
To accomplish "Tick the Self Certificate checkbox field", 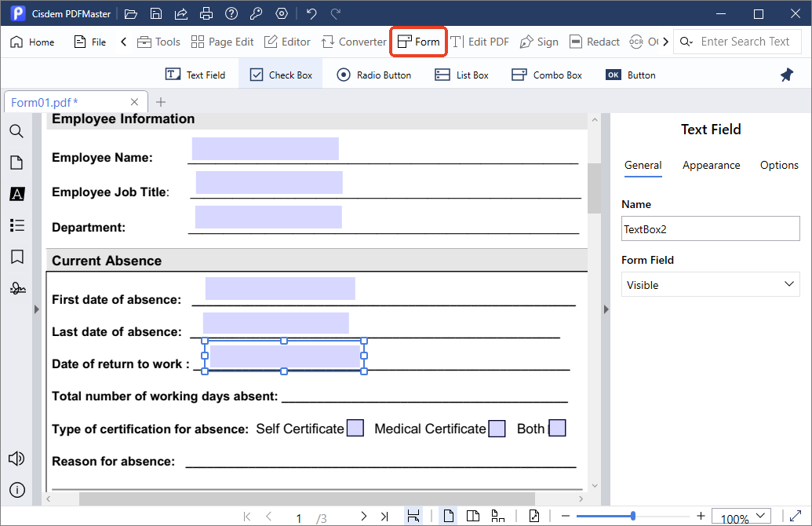I will click(x=355, y=429).
